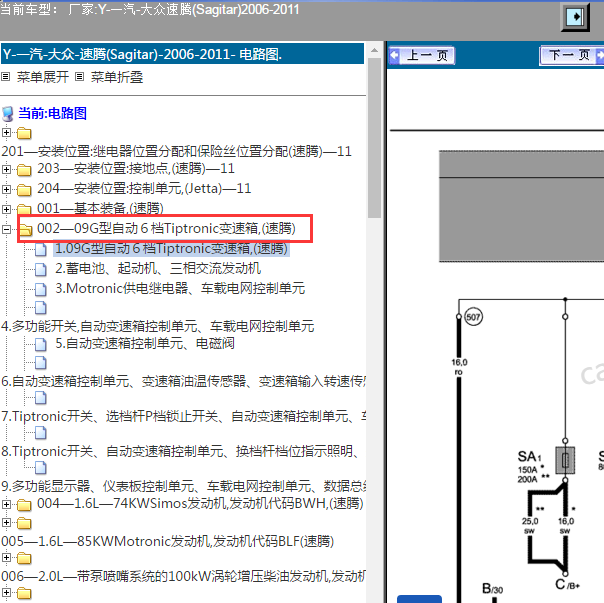Viewport: 604px width, 603px height.
Task: Go to next page with 下一页 button
Action: [x=572, y=55]
